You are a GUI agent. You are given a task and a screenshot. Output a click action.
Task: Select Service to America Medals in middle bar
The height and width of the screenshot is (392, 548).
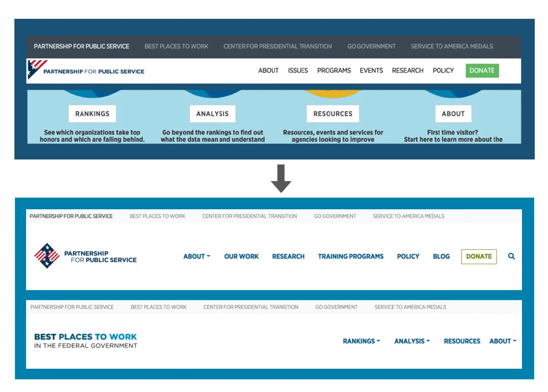point(408,216)
